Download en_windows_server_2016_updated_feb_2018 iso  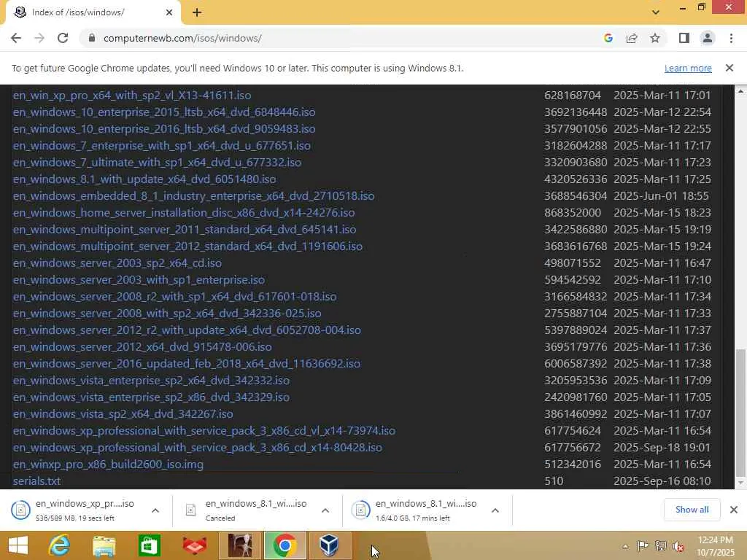point(186,363)
